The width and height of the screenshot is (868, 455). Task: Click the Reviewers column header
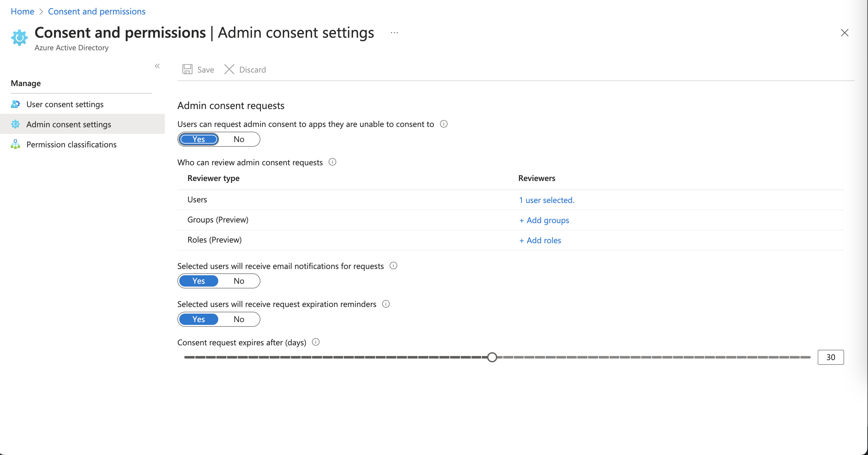click(x=537, y=178)
